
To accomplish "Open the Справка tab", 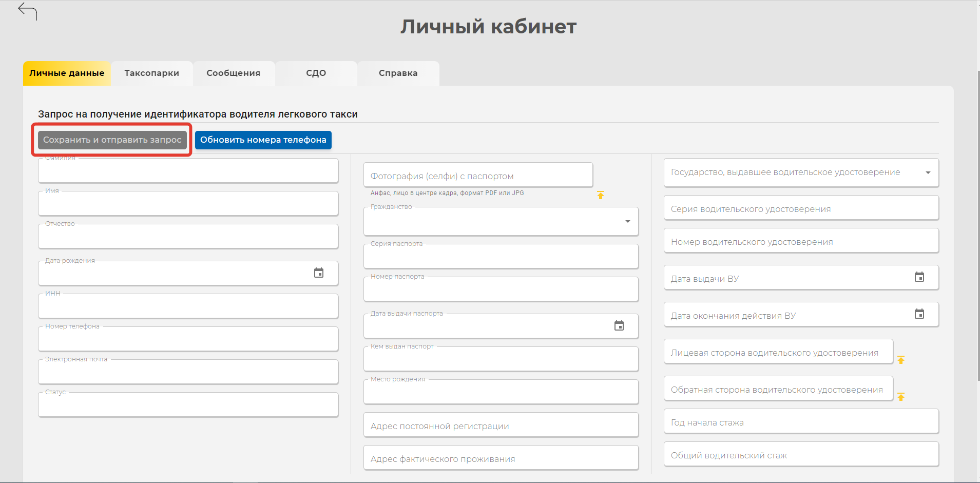I will click(x=398, y=73).
